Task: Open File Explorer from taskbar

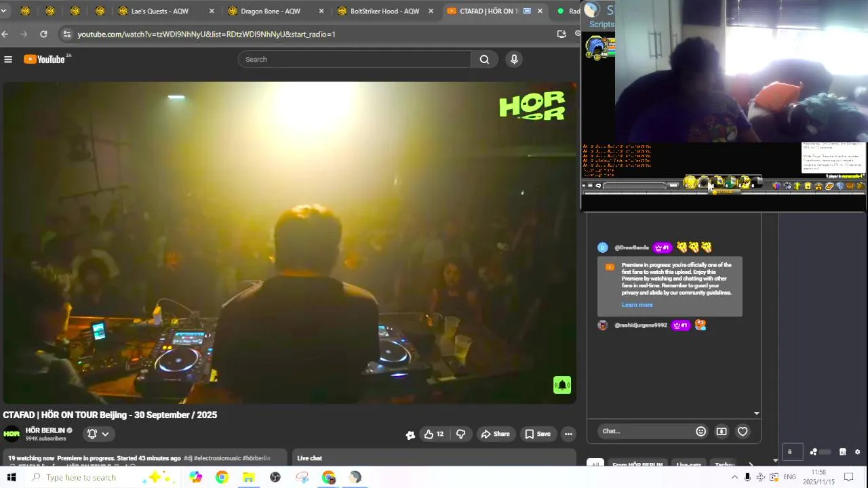Action: coord(248,477)
